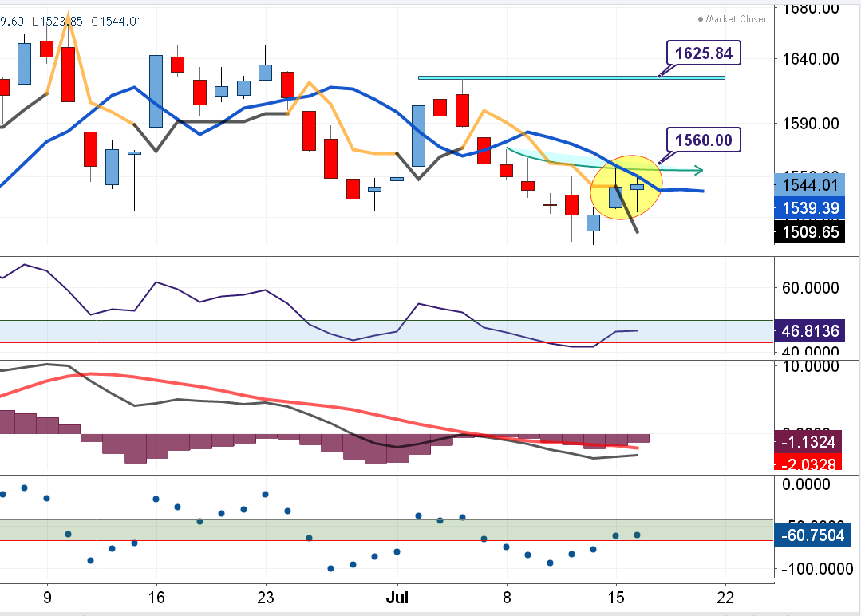861x616 pixels.
Task: Click the tall blue candle at Jul start
Action: tap(417, 135)
